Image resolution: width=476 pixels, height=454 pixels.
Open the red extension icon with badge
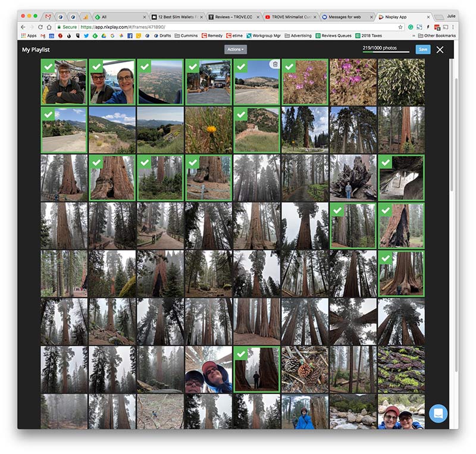(437, 27)
